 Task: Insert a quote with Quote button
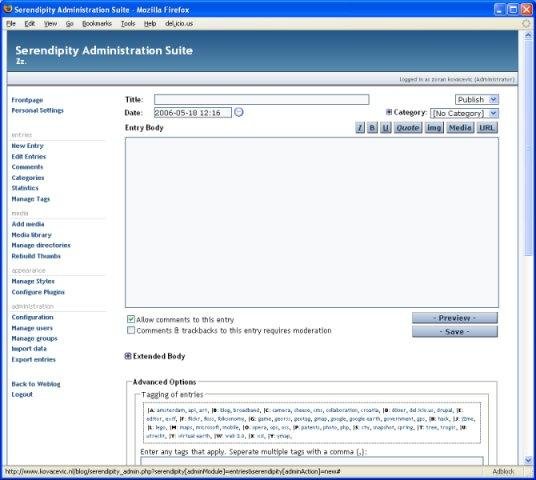[408, 128]
